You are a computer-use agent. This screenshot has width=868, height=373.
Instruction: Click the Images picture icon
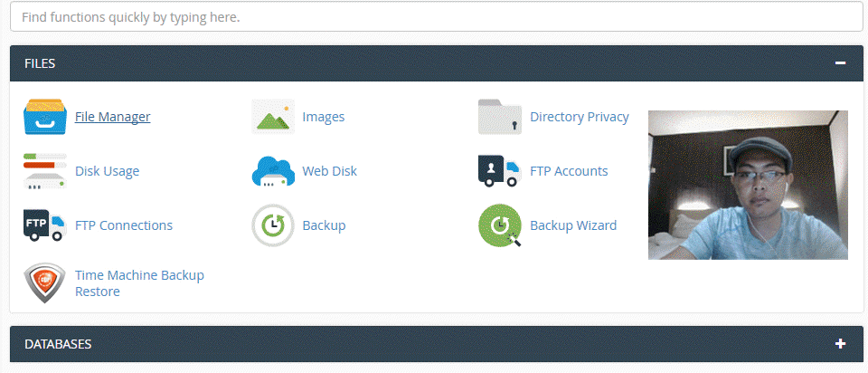273,117
